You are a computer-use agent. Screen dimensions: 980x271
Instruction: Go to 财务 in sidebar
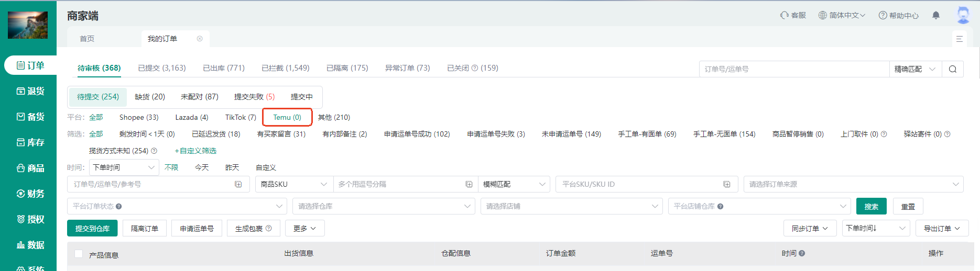(30, 194)
